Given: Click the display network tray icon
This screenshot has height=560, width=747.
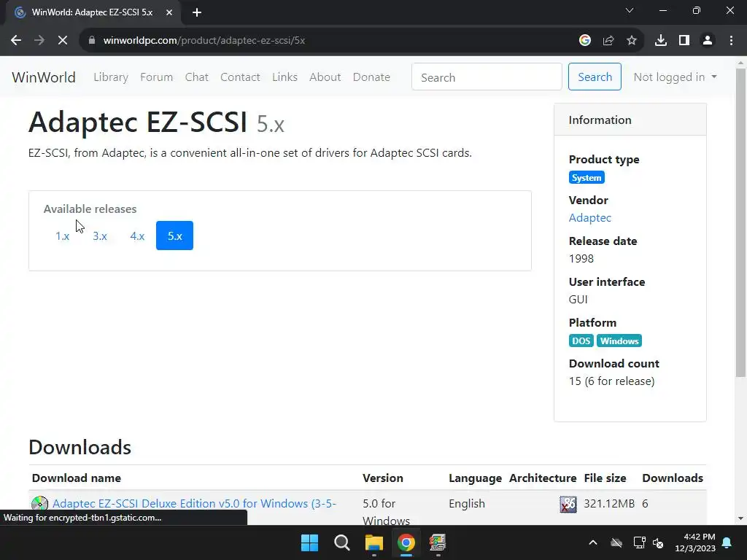Looking at the screenshot, I should pos(639,542).
